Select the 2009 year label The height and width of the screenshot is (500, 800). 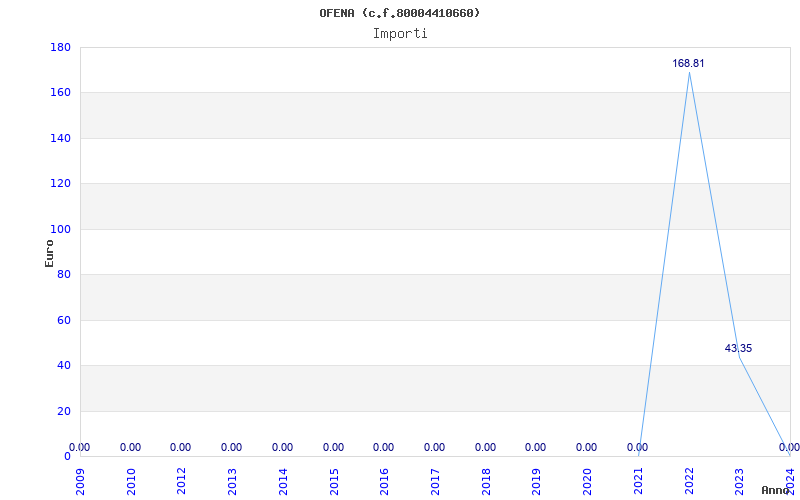(x=80, y=481)
